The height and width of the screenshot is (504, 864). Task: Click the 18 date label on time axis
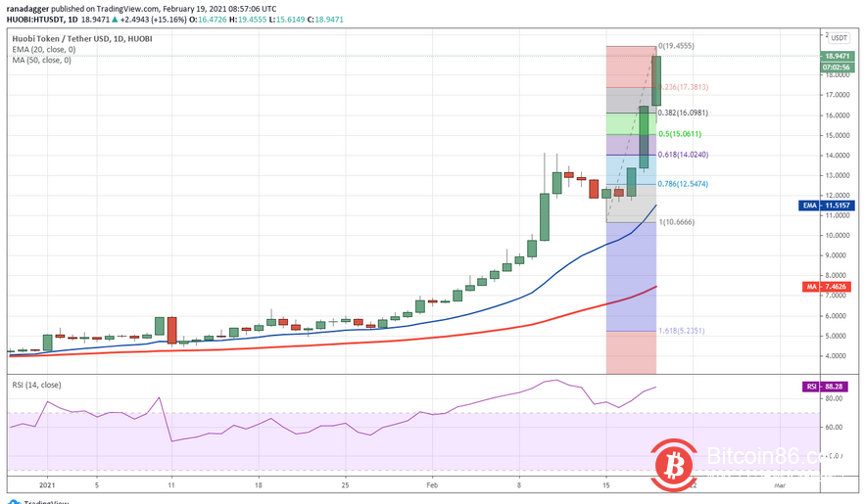pyautogui.click(x=259, y=485)
